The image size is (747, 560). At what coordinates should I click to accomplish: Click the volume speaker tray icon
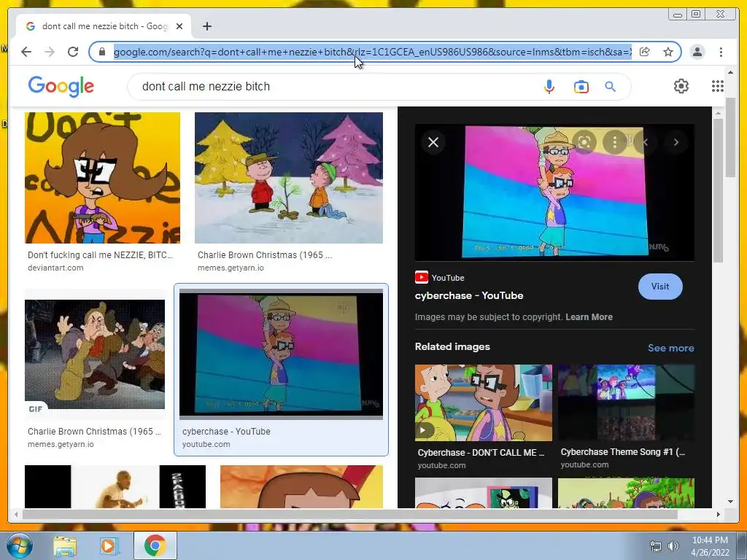click(x=673, y=546)
